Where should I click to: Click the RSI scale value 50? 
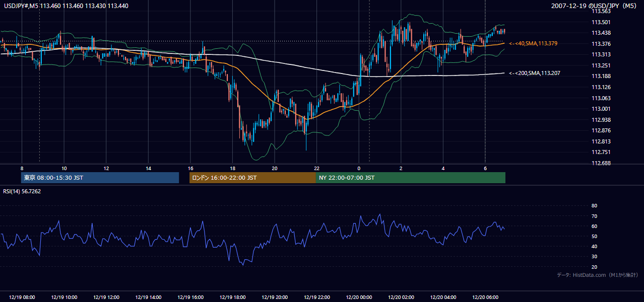594,236
